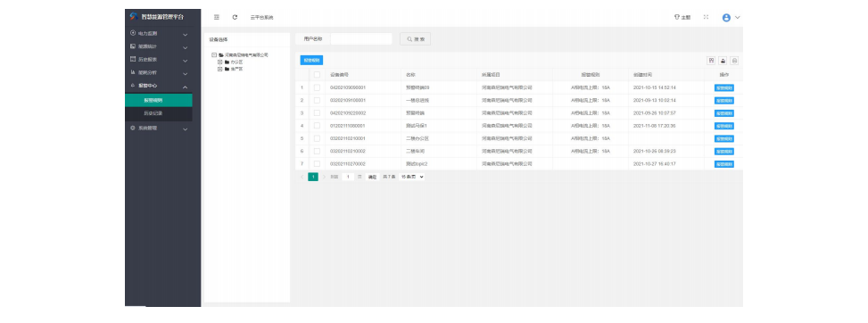868x323 pixels.
Task: Collapse the 河南森尼瑞电气有限公司 root tree node
Action: point(214,54)
